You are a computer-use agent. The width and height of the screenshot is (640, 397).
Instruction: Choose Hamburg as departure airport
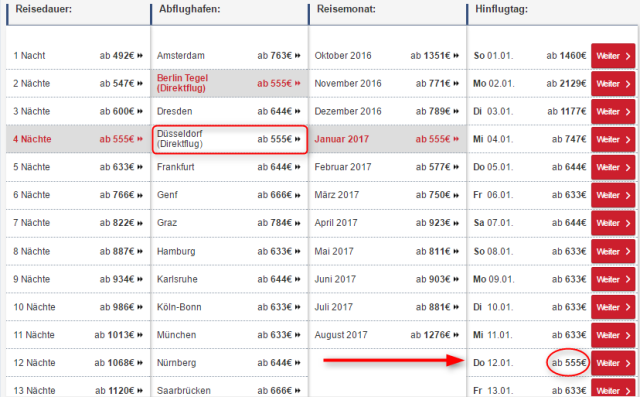tap(229, 251)
